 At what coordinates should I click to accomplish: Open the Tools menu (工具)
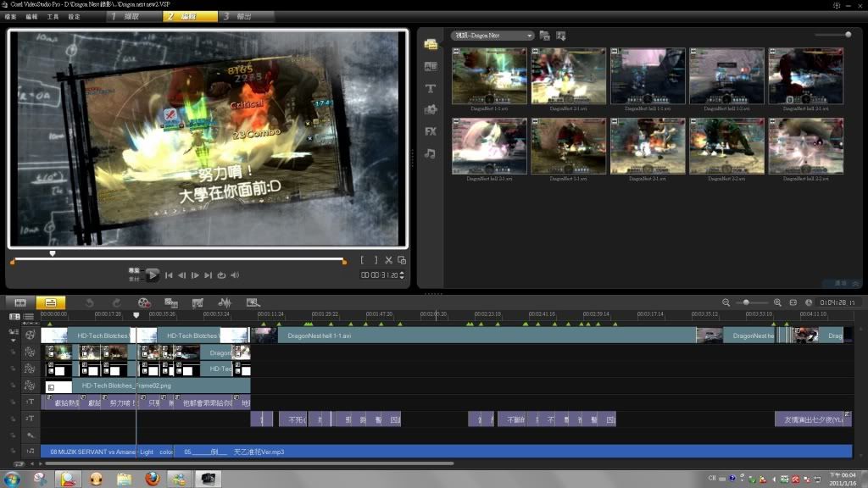coord(53,16)
